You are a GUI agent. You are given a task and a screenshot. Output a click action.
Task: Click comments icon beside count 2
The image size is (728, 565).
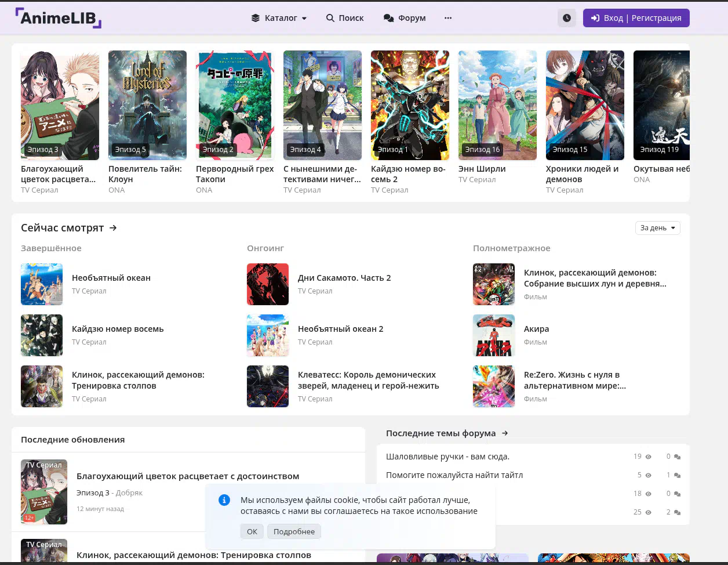(677, 513)
